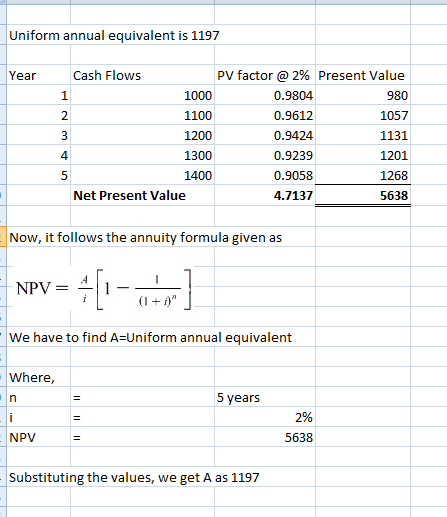Screen dimensions: 447x517
Task: Click the equals sign in the 'i' row
Action: 77,418
